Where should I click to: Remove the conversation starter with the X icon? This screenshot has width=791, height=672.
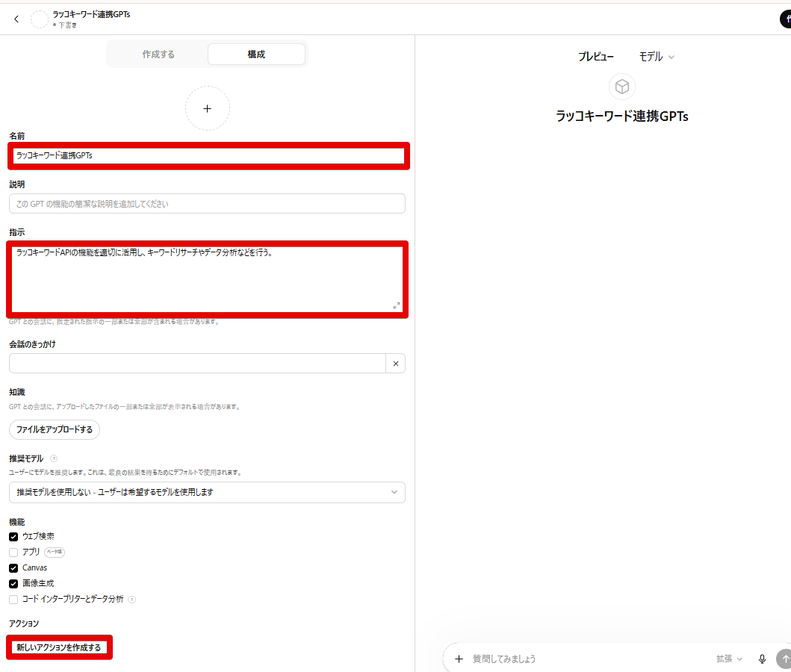tap(396, 364)
